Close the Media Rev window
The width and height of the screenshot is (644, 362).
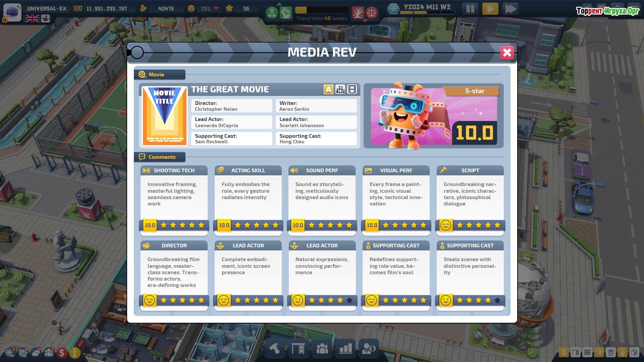point(507,53)
